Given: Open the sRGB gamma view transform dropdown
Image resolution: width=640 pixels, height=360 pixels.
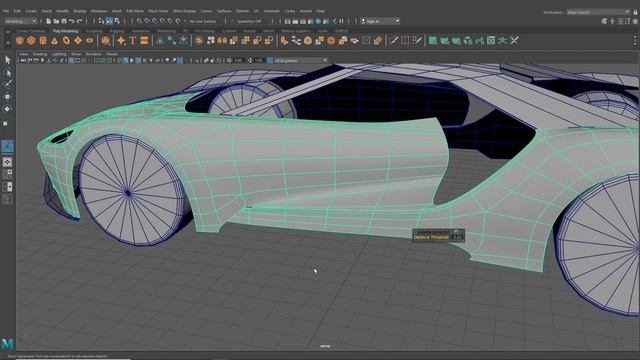Looking at the screenshot, I should click(x=301, y=60).
